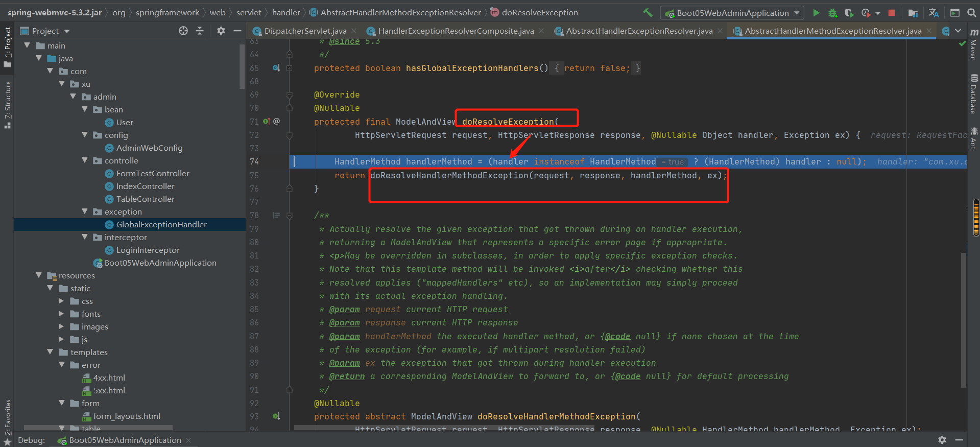Open Search Everywhere magnifier icon
Screen dimensions: 980x447
(x=971, y=13)
